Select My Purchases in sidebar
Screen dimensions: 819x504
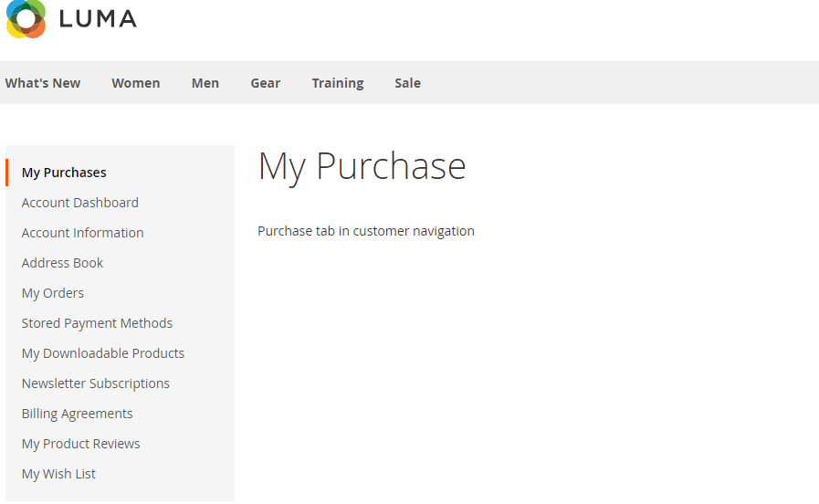64,173
